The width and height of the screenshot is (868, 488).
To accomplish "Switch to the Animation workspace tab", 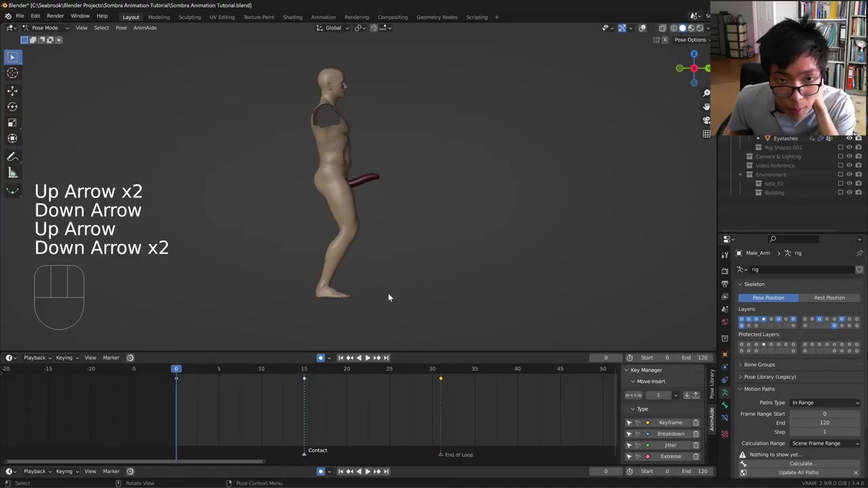I will (323, 17).
